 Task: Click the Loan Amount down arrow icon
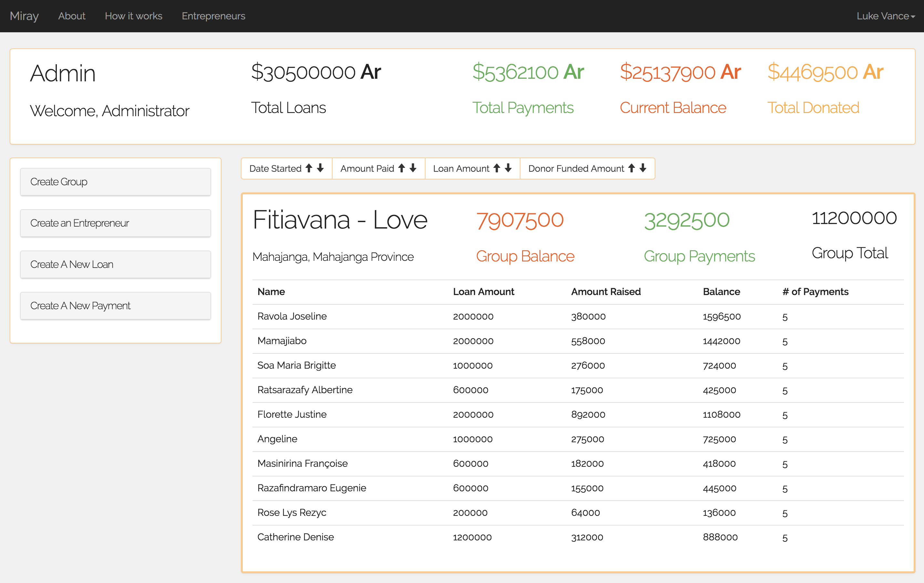[x=508, y=169]
